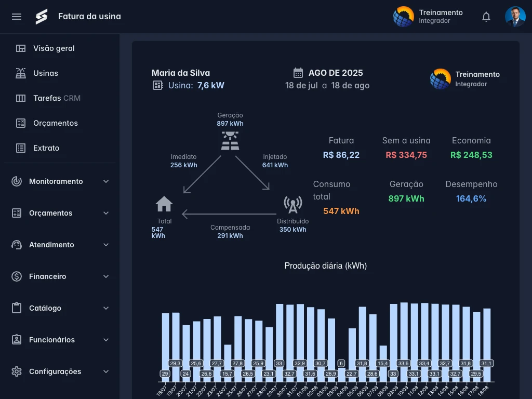532x399 pixels.
Task: Click the calendar icon beside AGO DE 2025
Action: [298, 73]
